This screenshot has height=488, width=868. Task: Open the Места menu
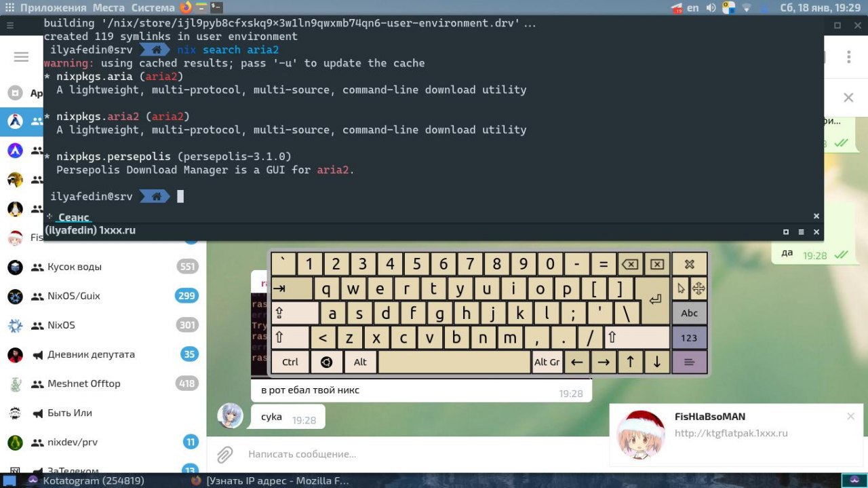[108, 8]
